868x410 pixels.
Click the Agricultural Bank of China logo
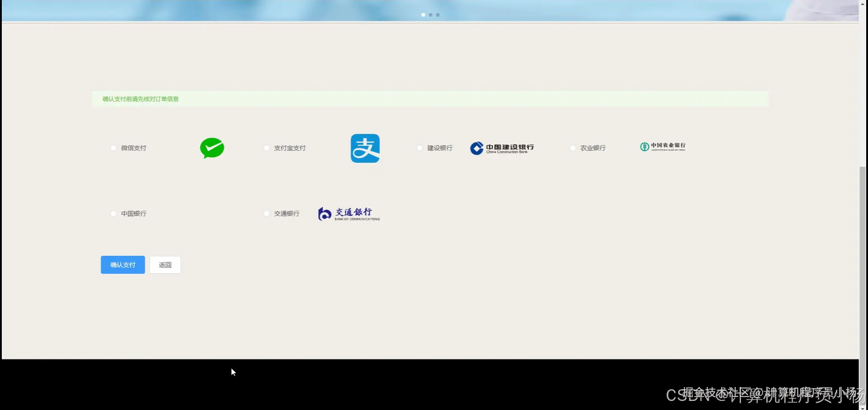(662, 147)
